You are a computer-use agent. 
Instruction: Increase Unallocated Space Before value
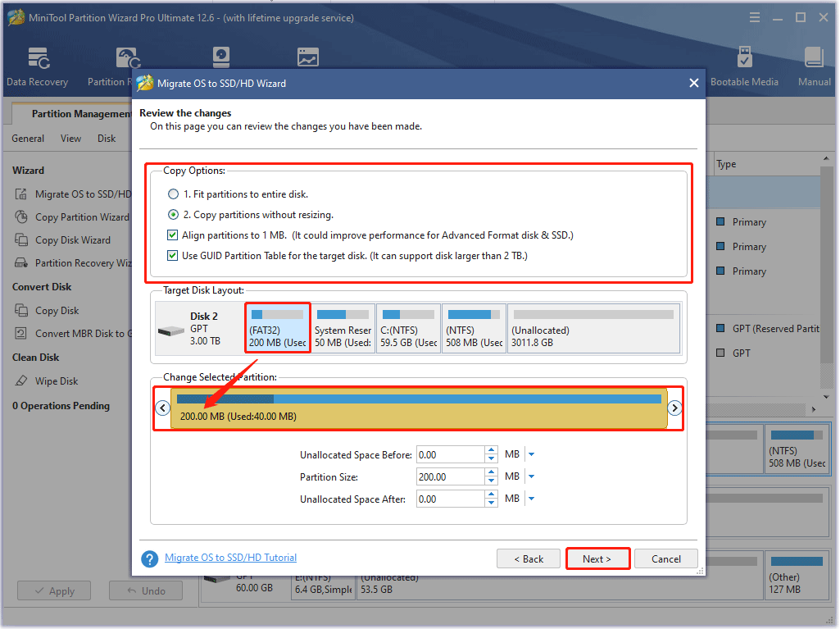[x=491, y=450]
